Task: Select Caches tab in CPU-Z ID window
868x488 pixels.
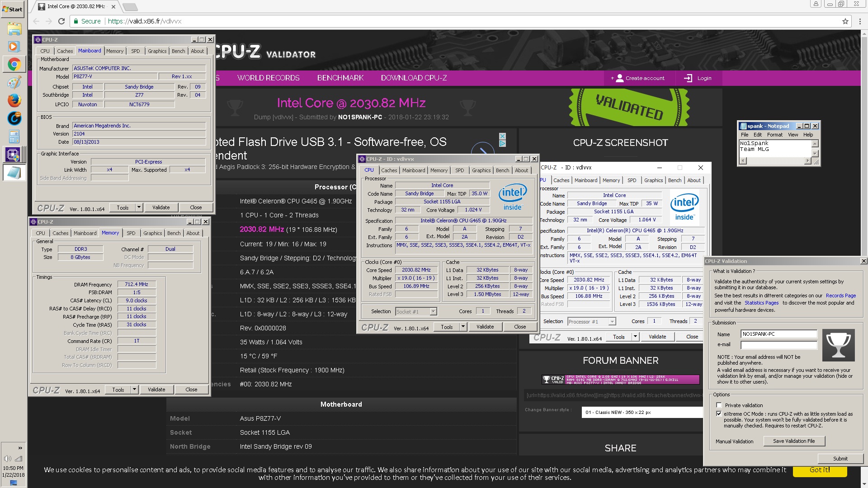Action: [x=389, y=170]
